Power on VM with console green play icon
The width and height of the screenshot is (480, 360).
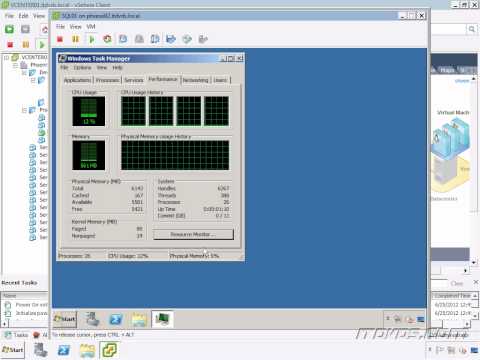pos(92,39)
